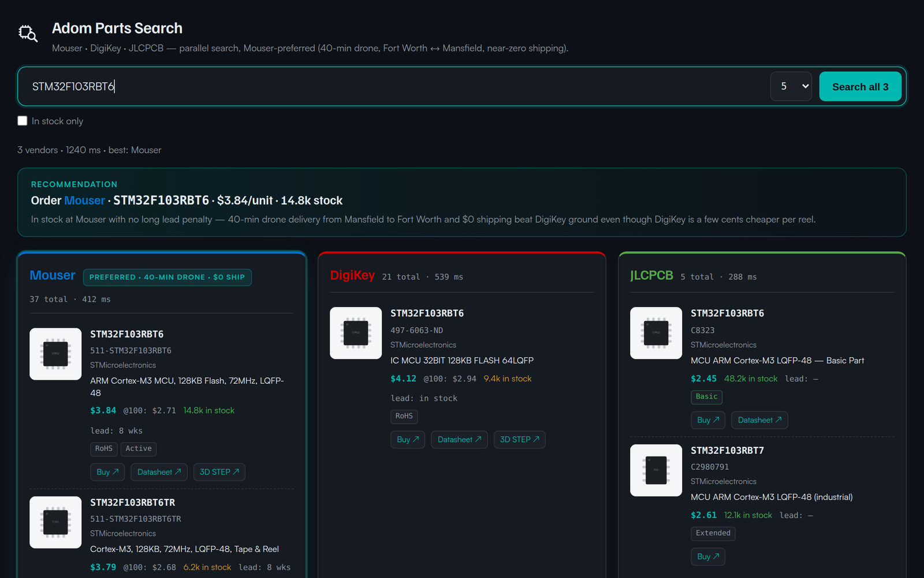
Task: Click the Active tag on Mouser STM32F103RBT6
Action: pyautogui.click(x=139, y=449)
